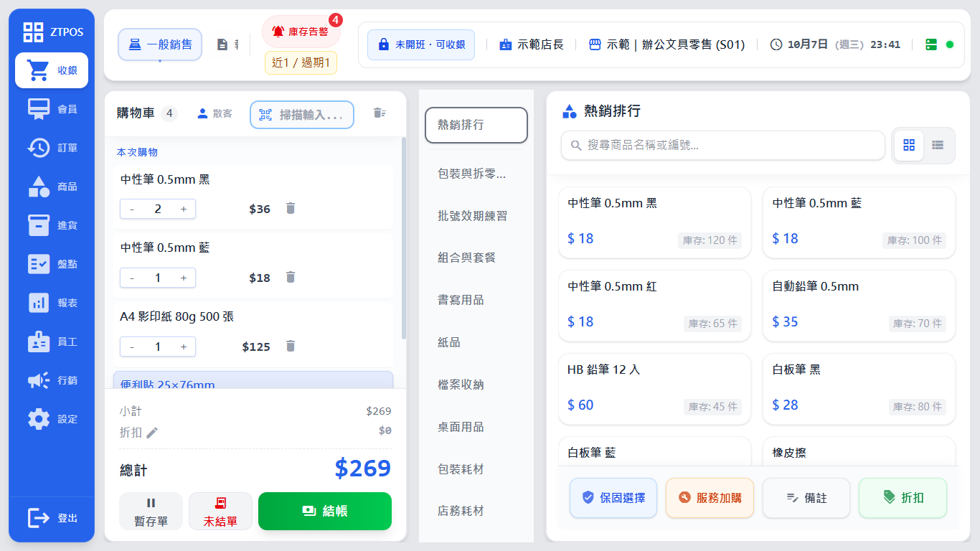980x551 pixels.
Task: Select the 便利貼 25×76mm cart item
Action: click(253, 380)
